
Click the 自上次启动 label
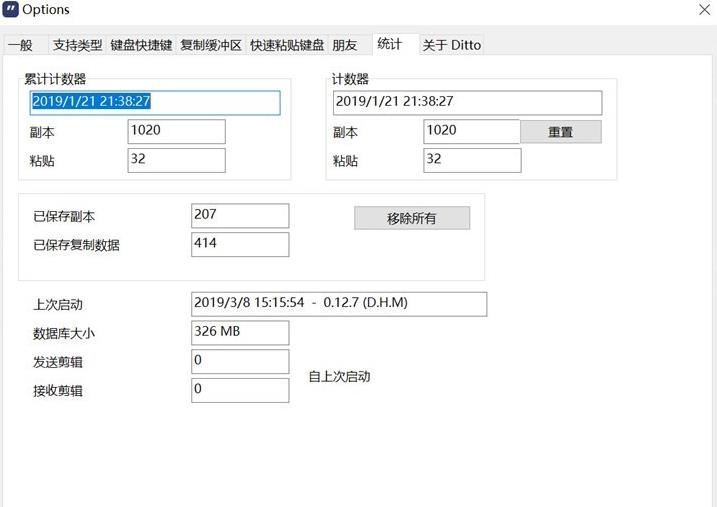[339, 377]
